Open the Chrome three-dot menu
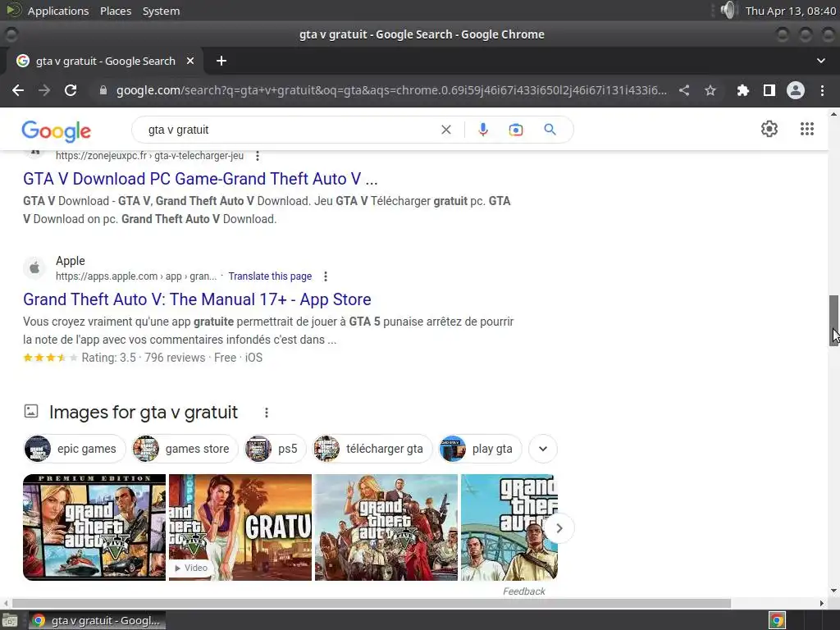This screenshot has width=840, height=630. click(x=822, y=90)
